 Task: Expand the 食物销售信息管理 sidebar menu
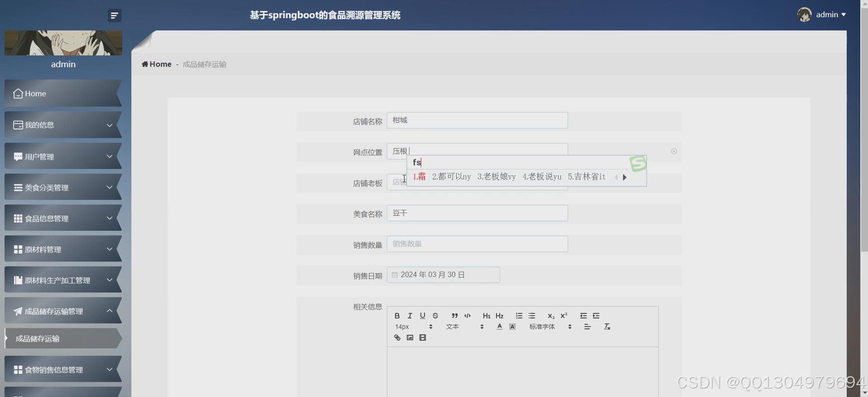pyautogui.click(x=63, y=369)
